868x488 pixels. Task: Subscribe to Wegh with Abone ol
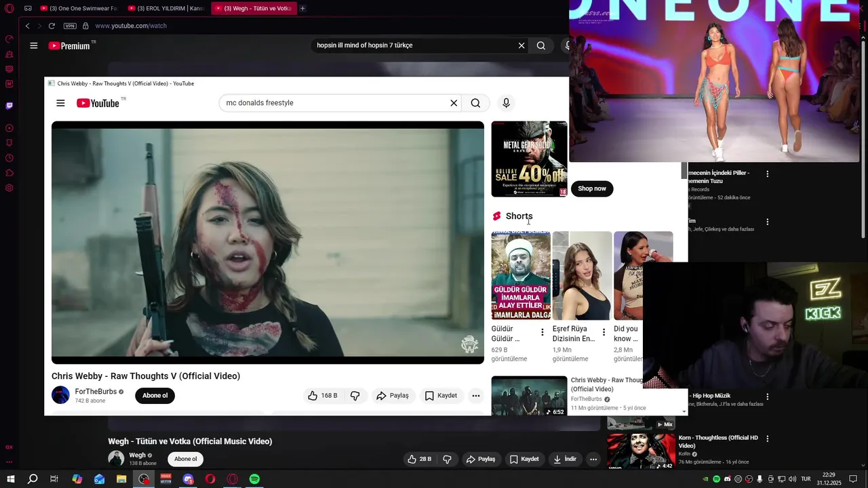(x=185, y=459)
